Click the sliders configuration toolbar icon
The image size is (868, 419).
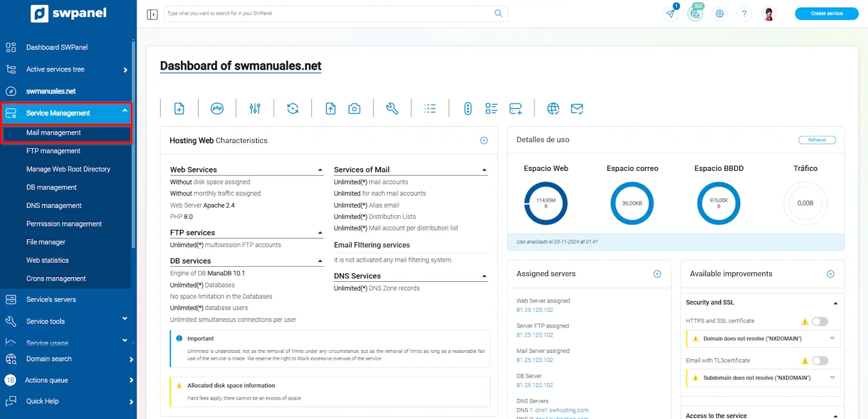click(x=255, y=108)
